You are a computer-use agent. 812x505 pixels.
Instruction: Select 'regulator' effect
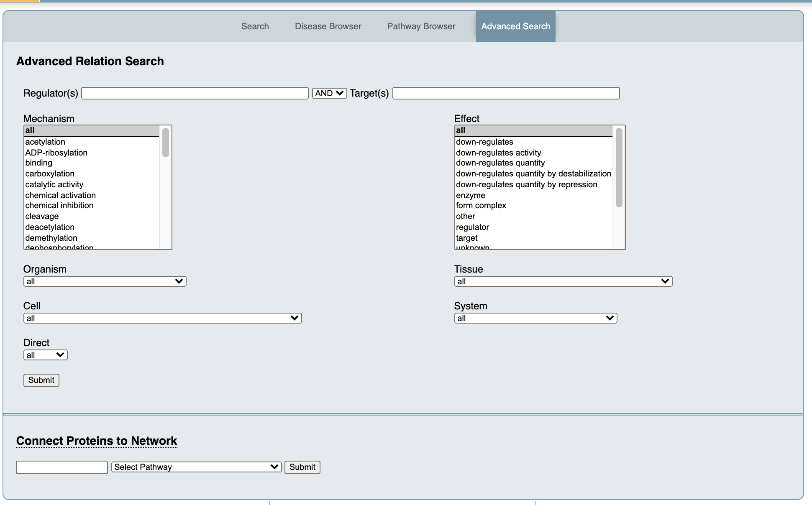click(x=533, y=227)
